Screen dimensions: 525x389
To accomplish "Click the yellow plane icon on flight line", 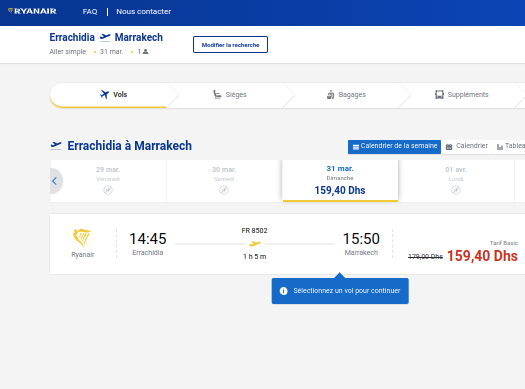I will coord(255,244).
